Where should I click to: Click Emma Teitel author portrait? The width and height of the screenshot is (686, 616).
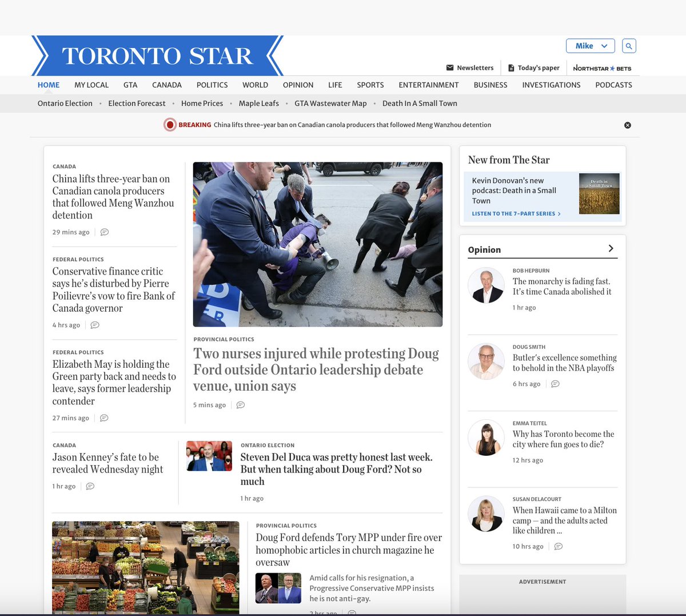click(486, 438)
